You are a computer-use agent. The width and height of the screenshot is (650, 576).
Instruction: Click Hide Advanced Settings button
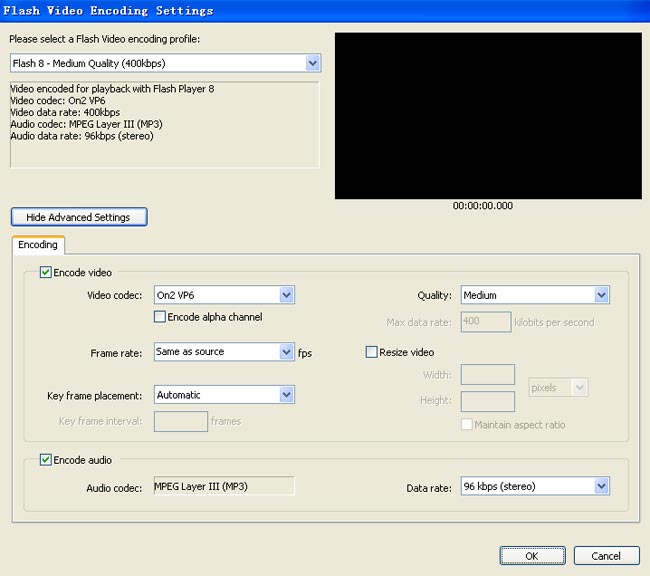[x=79, y=217]
